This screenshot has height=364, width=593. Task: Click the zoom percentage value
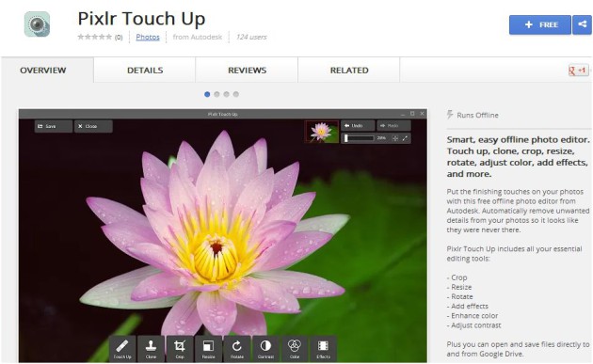[381, 138]
